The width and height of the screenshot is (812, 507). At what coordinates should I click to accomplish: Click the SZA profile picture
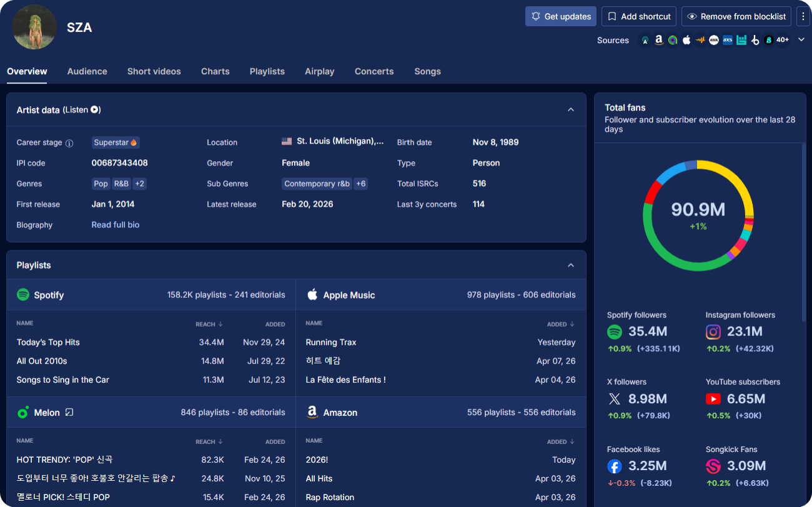pos(34,27)
